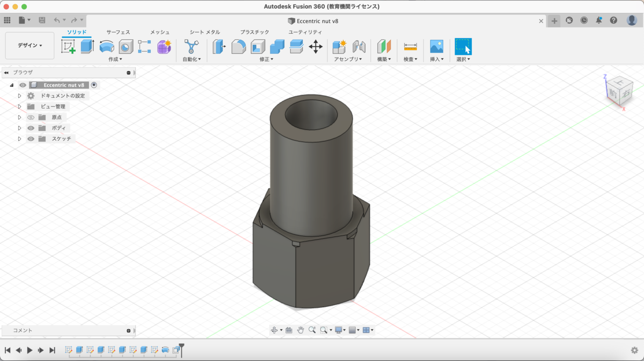The width and height of the screenshot is (644, 361).
Task: Switch to the サーフェス tab
Action: pyautogui.click(x=118, y=32)
